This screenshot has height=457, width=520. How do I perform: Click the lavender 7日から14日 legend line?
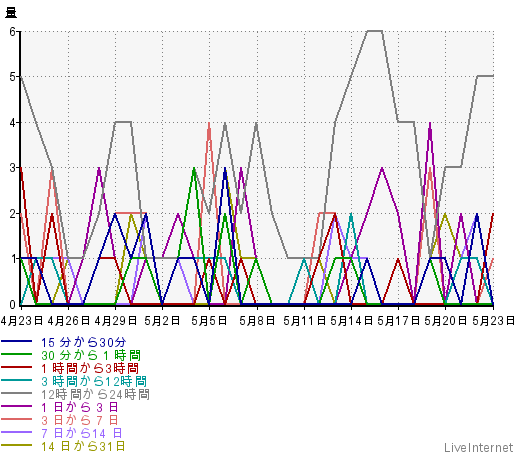[x=17, y=432]
